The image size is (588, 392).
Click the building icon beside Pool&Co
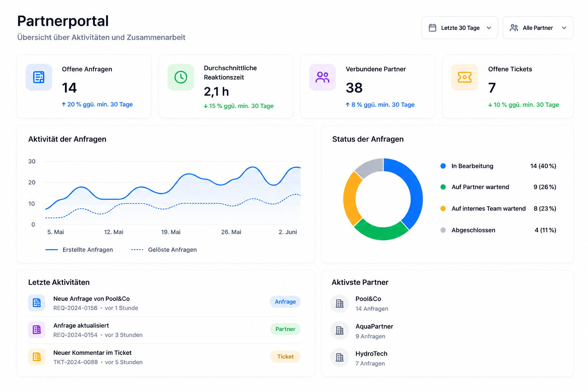[x=340, y=304]
